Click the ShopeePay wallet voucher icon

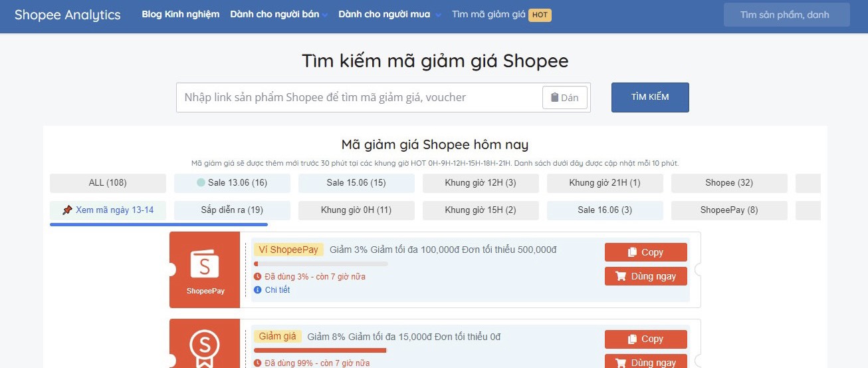205,264
